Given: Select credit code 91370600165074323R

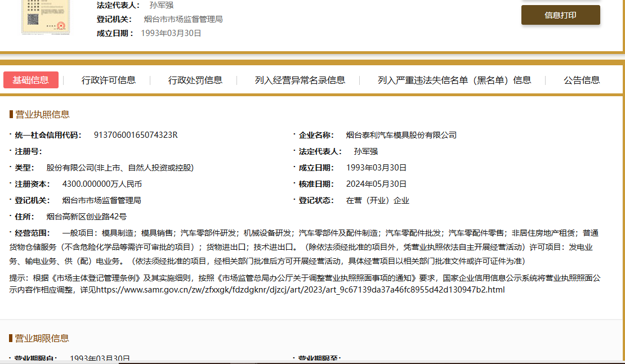Looking at the screenshot, I should tap(136, 135).
